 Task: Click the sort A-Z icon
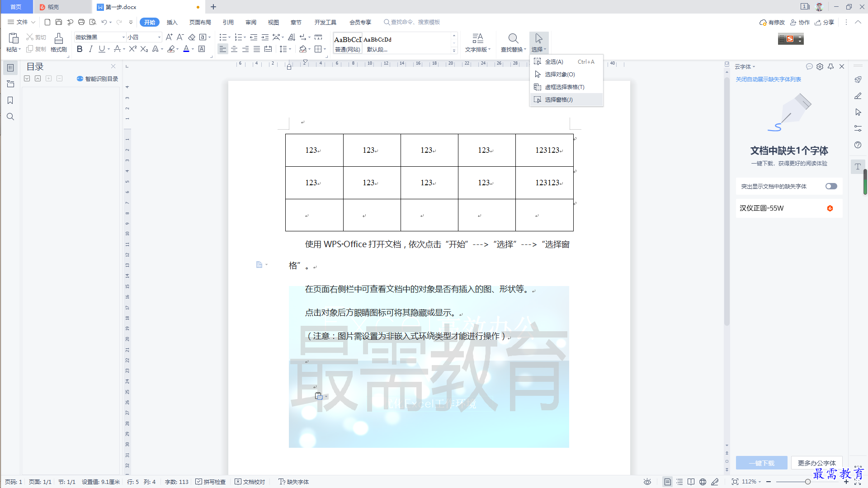coord(292,37)
